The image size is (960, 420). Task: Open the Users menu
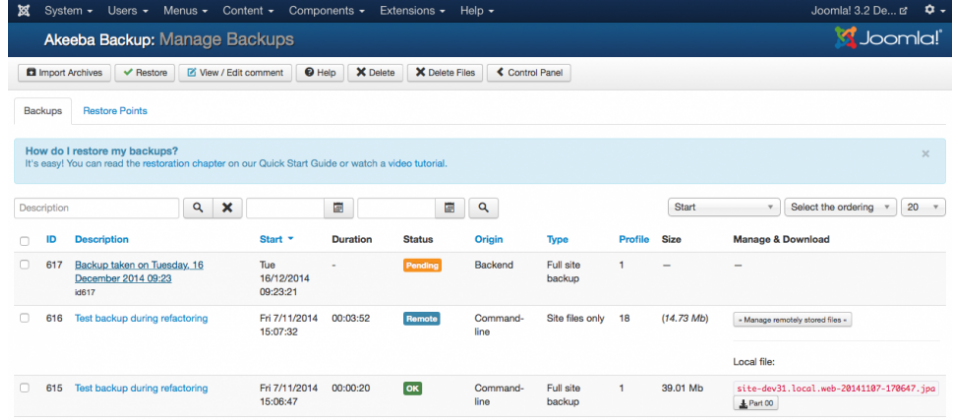click(x=128, y=10)
